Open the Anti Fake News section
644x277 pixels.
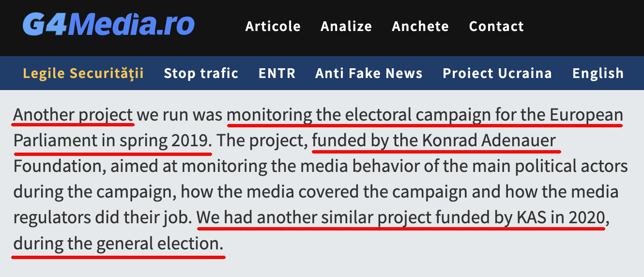coord(369,73)
